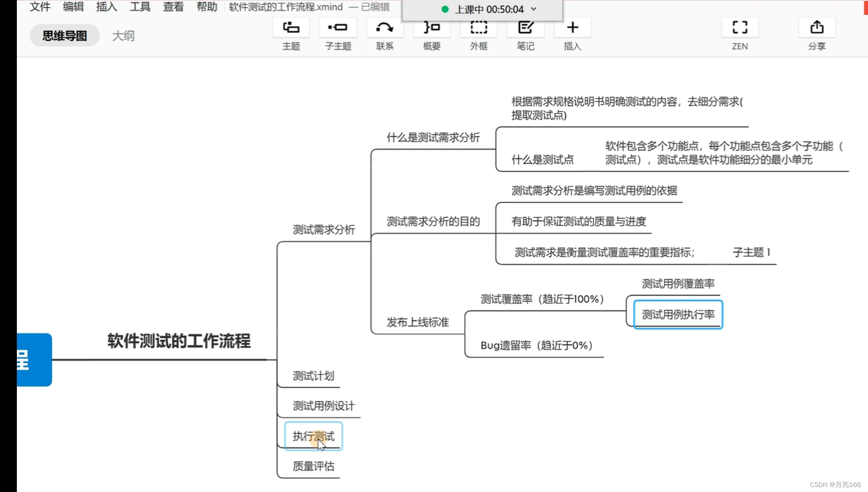
Task: Enter ZEN mode with the ZEN icon
Action: click(x=740, y=27)
